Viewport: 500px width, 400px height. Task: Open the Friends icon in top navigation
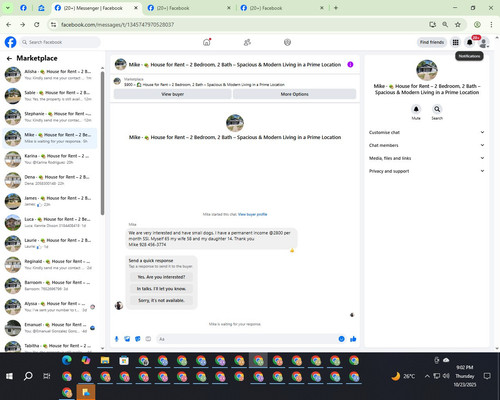(x=247, y=42)
